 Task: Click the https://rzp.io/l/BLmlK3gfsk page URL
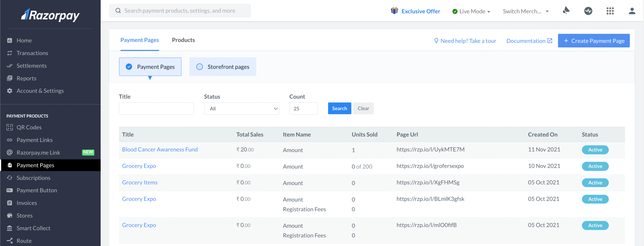(x=430, y=199)
